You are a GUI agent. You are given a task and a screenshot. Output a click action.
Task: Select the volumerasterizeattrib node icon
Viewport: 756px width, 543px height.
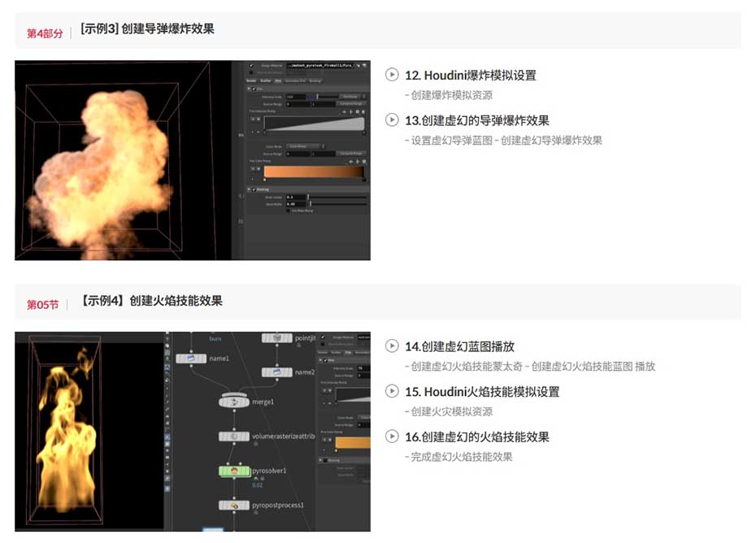234,437
